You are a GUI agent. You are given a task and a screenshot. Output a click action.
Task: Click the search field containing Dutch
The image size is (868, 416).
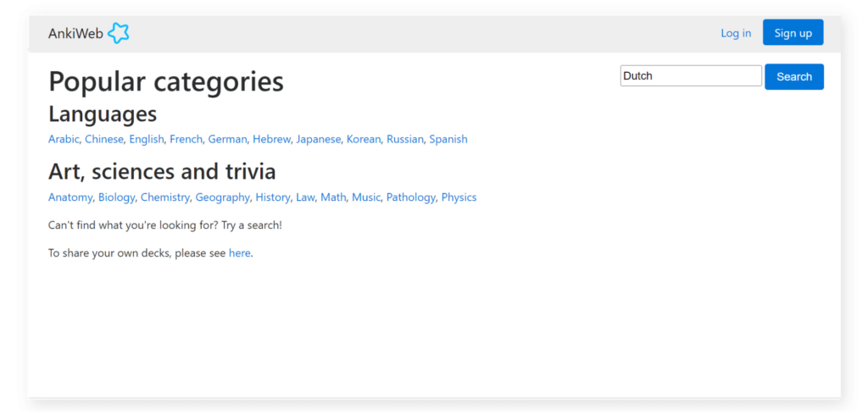point(691,76)
